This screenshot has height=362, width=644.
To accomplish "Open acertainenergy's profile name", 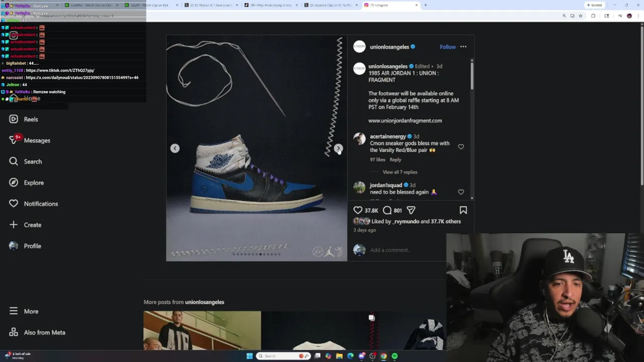I will point(388,136).
